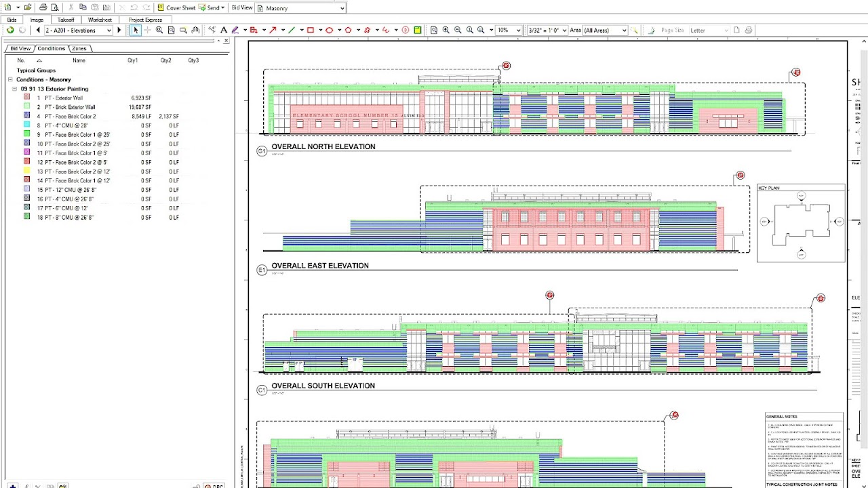Click the Copy icon

[83, 7]
